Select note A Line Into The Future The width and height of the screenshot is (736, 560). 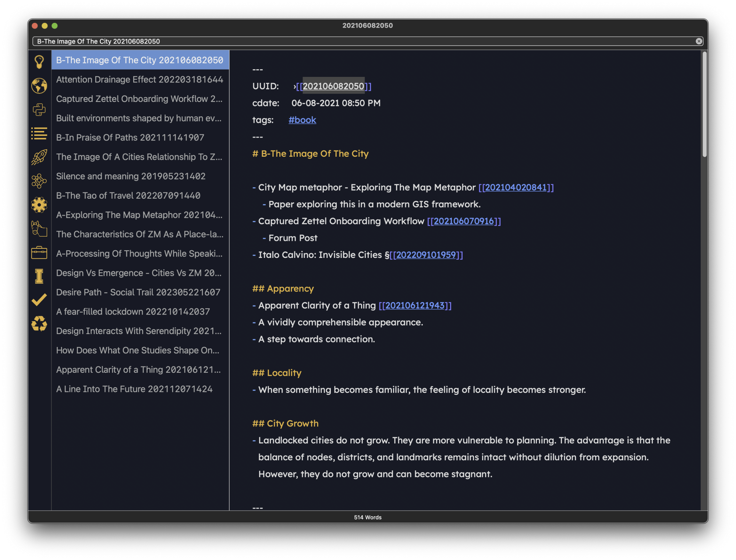click(x=140, y=389)
